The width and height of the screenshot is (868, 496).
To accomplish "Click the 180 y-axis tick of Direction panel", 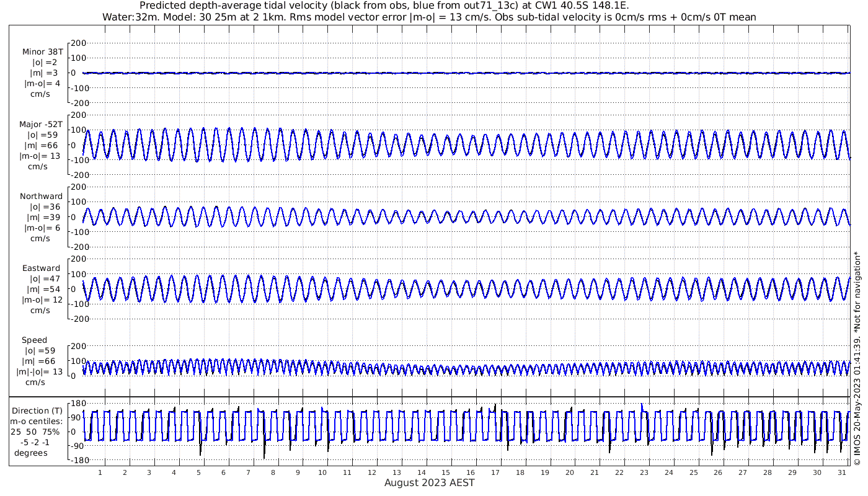I will (78, 404).
